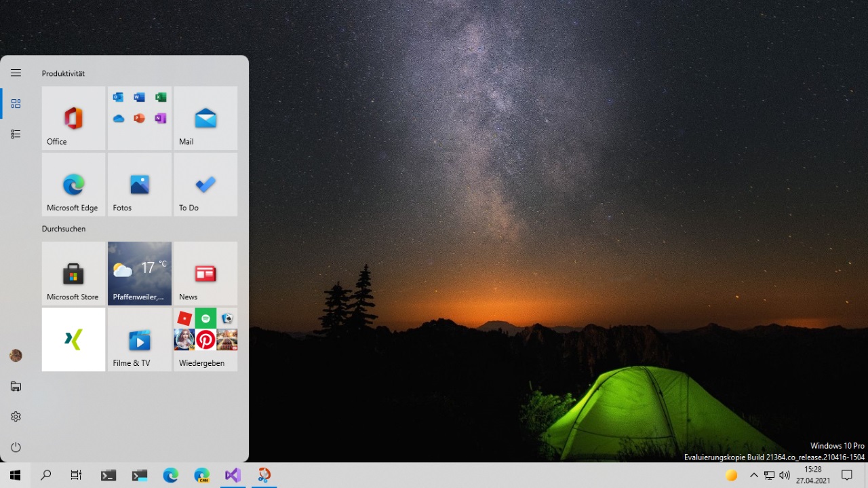The image size is (868, 488).
Task: Open the XING tile
Action: point(73,339)
